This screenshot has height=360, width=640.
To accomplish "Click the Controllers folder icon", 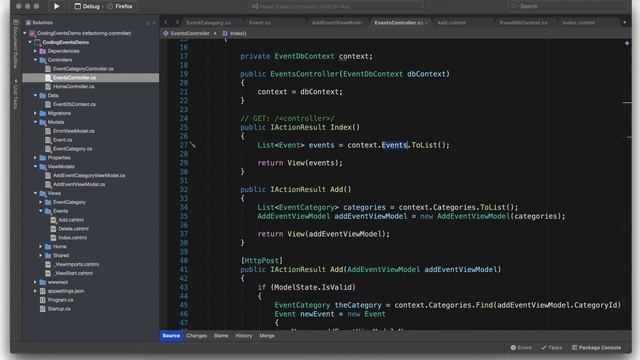I will click(43, 60).
